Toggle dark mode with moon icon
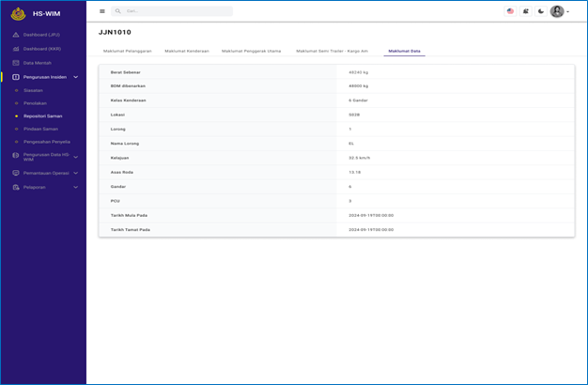Viewport: 588px width, 385px height. point(540,11)
